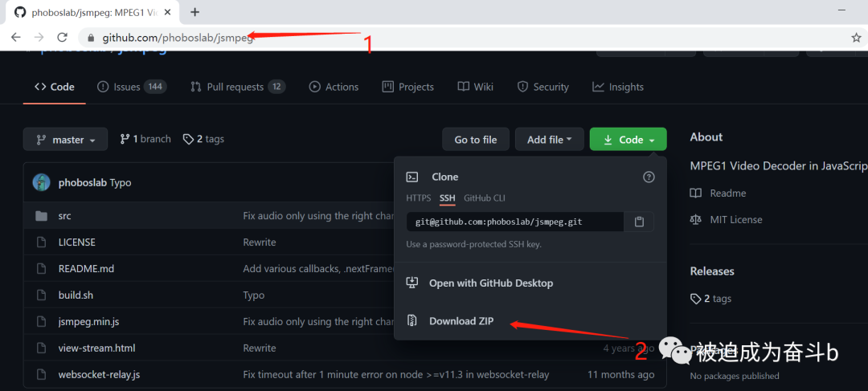Click the build.sh file icon
Screen dimensions: 868x391
41,295
